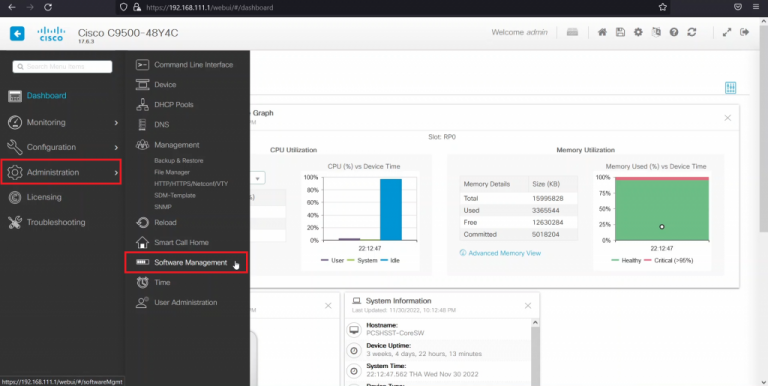Click the blue Idle CPU bar
768x386 pixels.
[x=390, y=210]
